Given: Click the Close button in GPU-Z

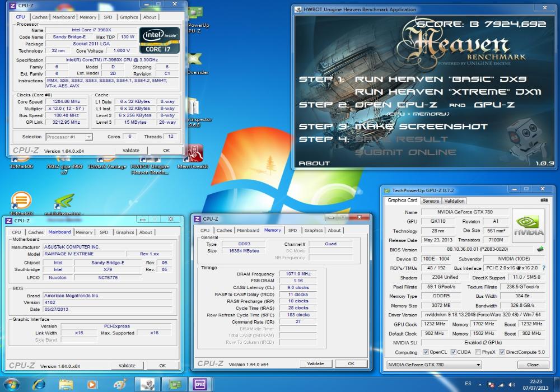Looking at the screenshot, I should tap(533, 365).
